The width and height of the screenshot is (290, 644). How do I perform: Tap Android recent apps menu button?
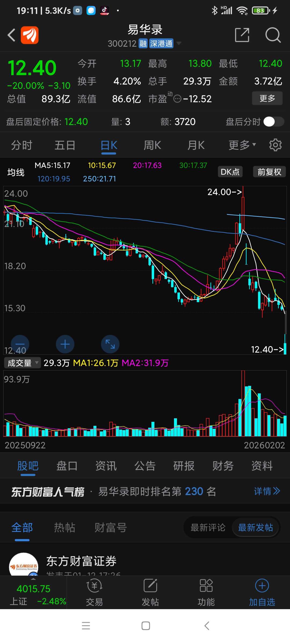[x=86, y=626]
